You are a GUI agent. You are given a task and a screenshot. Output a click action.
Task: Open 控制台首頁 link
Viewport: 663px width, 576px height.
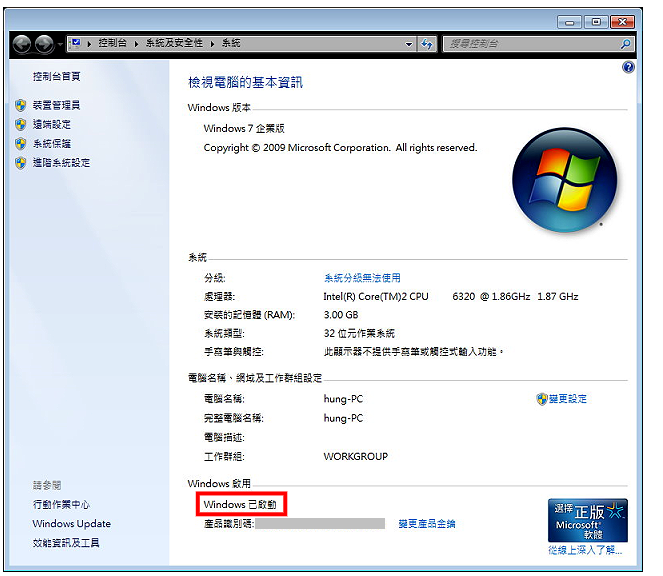pyautogui.click(x=56, y=77)
